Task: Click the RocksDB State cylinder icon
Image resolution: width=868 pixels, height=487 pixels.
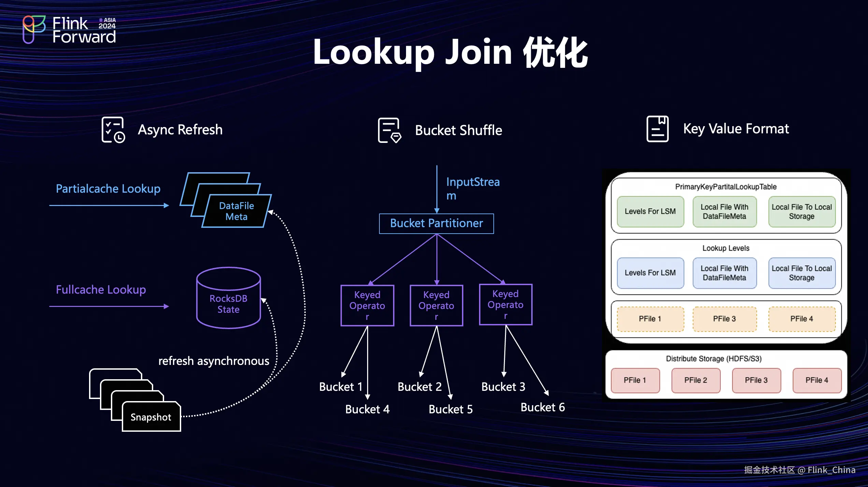Action: (x=228, y=298)
